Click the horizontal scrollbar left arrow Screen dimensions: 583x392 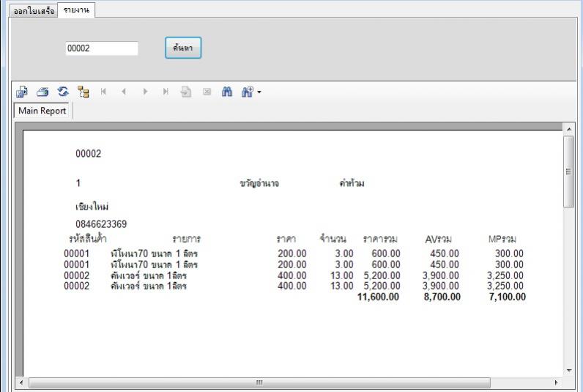point(21,382)
